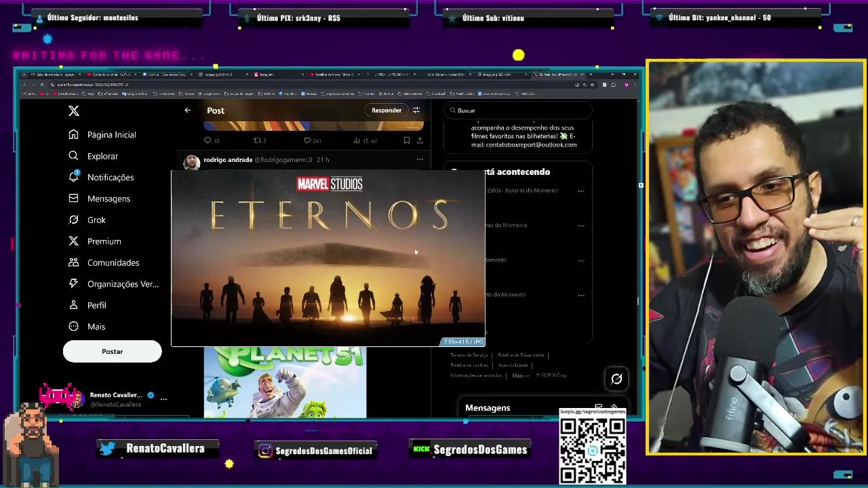The image size is (868, 488).
Task: Click the page scrollbar thumb
Action: click(637, 302)
